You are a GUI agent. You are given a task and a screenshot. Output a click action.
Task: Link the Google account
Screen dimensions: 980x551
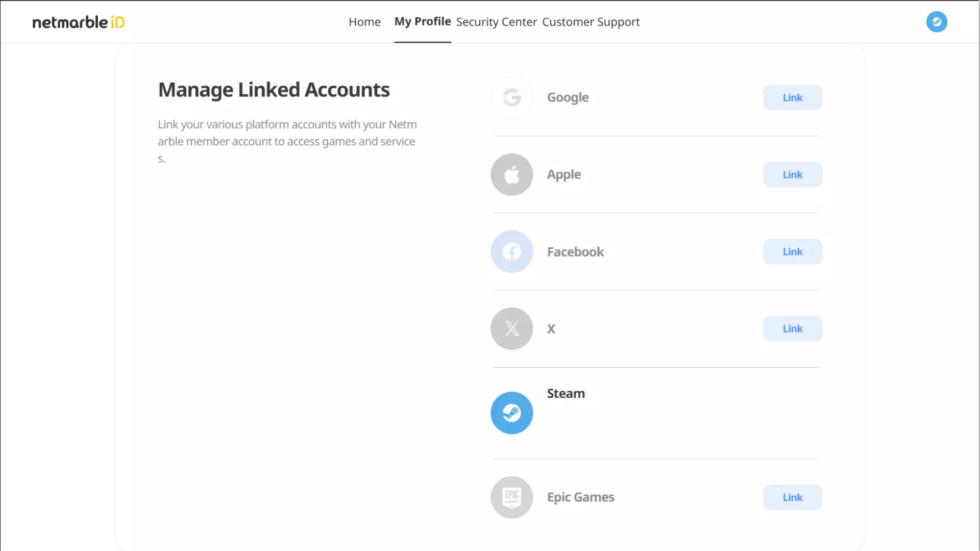[x=792, y=97]
